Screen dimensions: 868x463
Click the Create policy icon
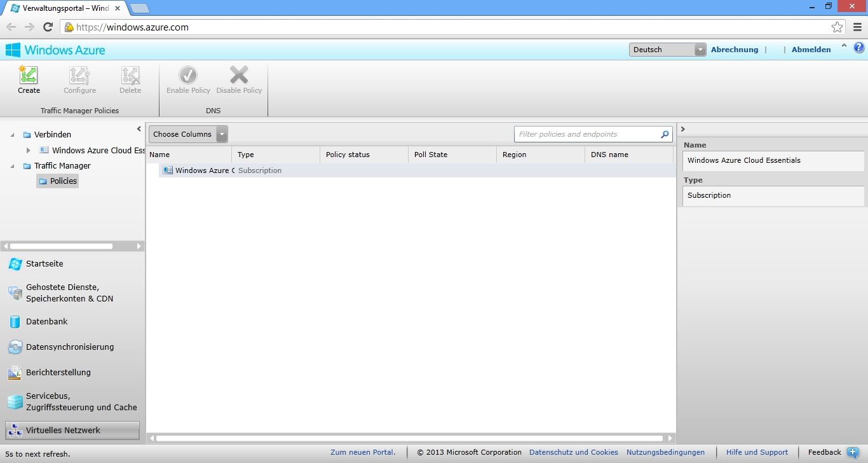coord(29,76)
